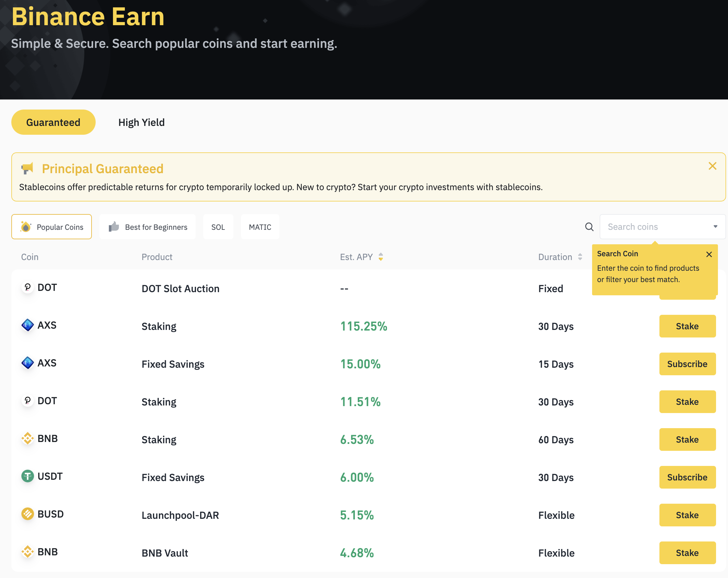Stake DOT for 30 Days

point(687,402)
